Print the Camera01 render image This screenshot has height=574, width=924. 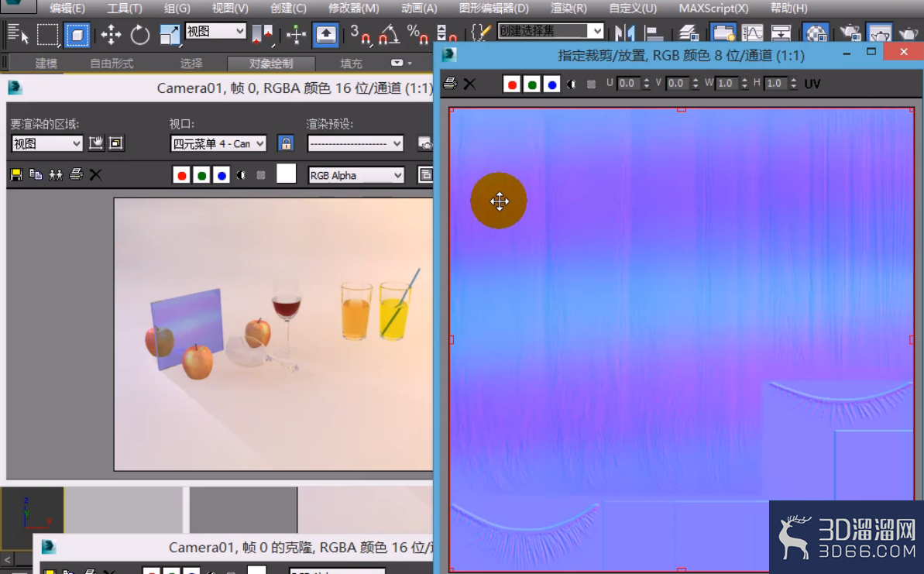point(76,174)
